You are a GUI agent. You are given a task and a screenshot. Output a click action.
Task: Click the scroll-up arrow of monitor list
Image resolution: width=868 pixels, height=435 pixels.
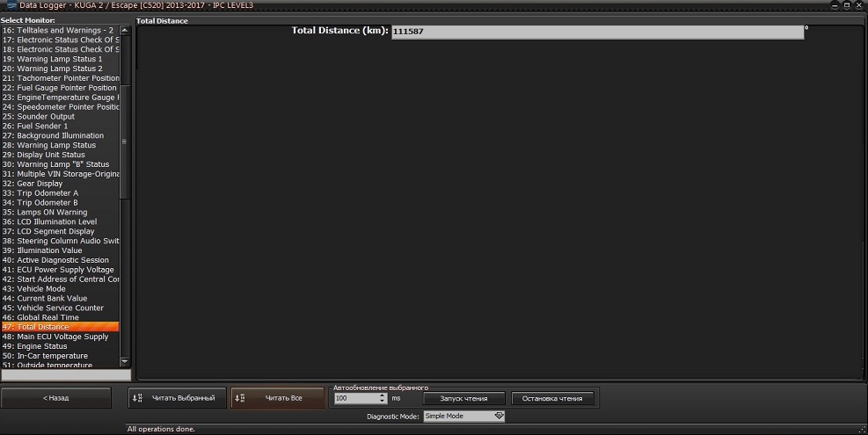[x=125, y=30]
